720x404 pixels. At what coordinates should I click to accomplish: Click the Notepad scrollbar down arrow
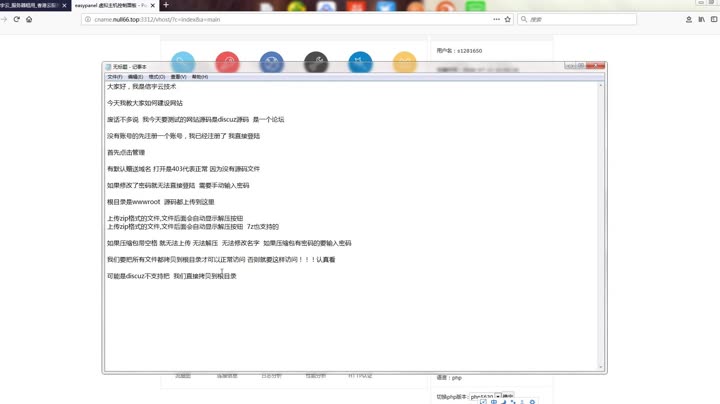click(x=601, y=367)
